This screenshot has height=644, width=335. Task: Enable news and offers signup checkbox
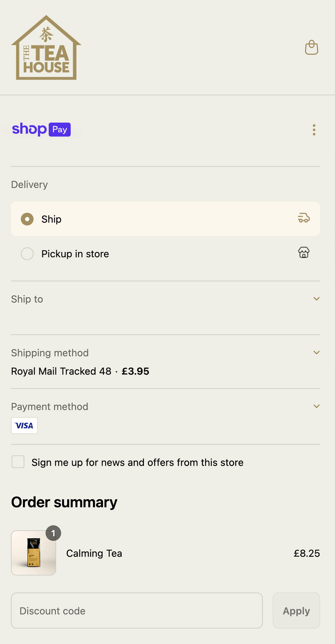[18, 462]
